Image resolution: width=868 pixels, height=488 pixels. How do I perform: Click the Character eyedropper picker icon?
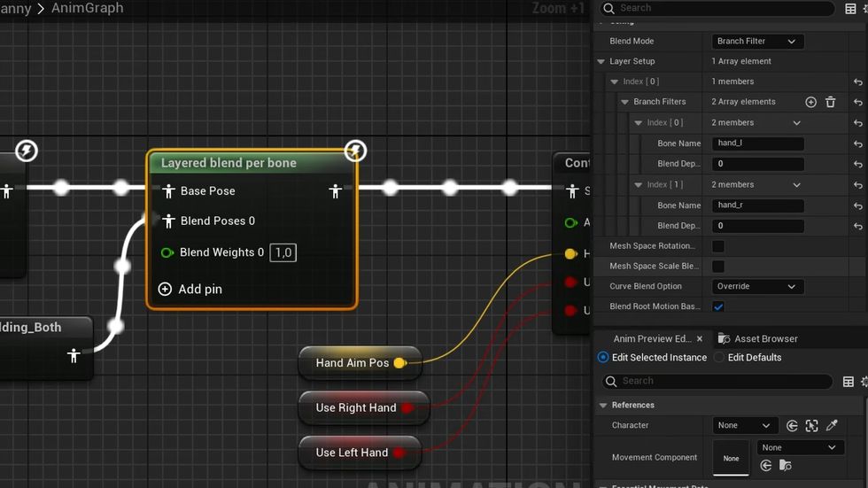pyautogui.click(x=832, y=425)
